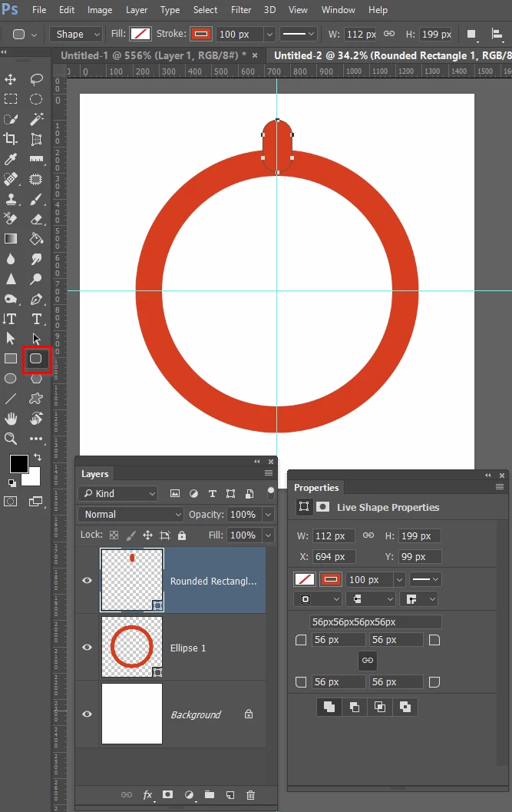Open the stroke type dropdown in options bar
This screenshot has height=812, width=512.
point(298,34)
